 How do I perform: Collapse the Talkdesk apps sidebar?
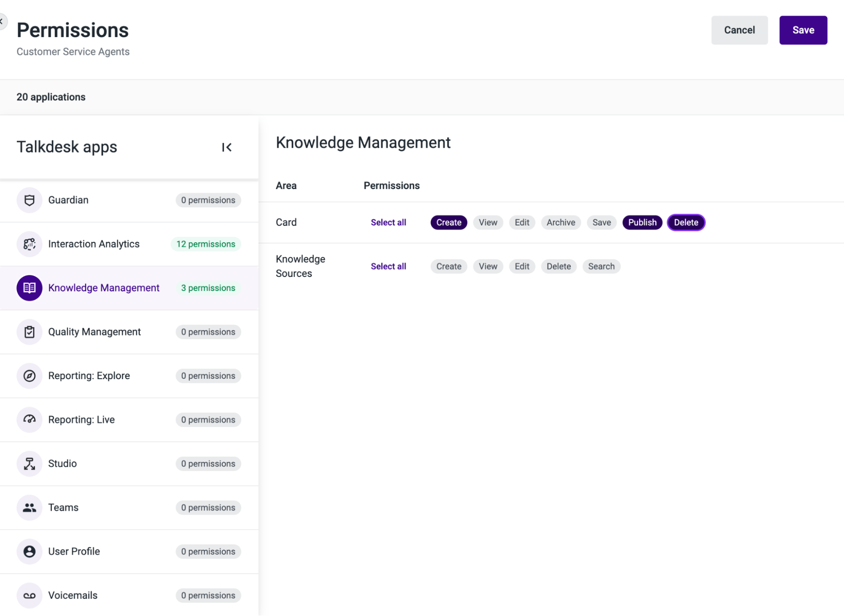[227, 147]
